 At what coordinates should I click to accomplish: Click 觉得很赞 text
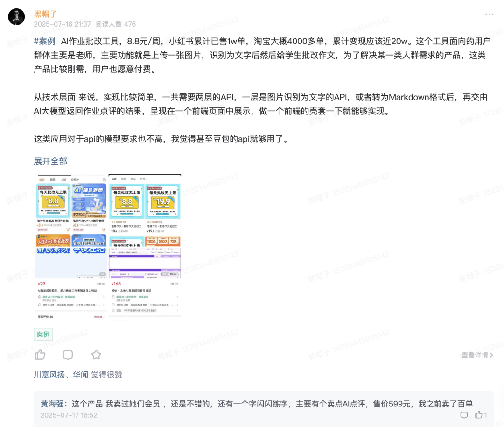107,375
